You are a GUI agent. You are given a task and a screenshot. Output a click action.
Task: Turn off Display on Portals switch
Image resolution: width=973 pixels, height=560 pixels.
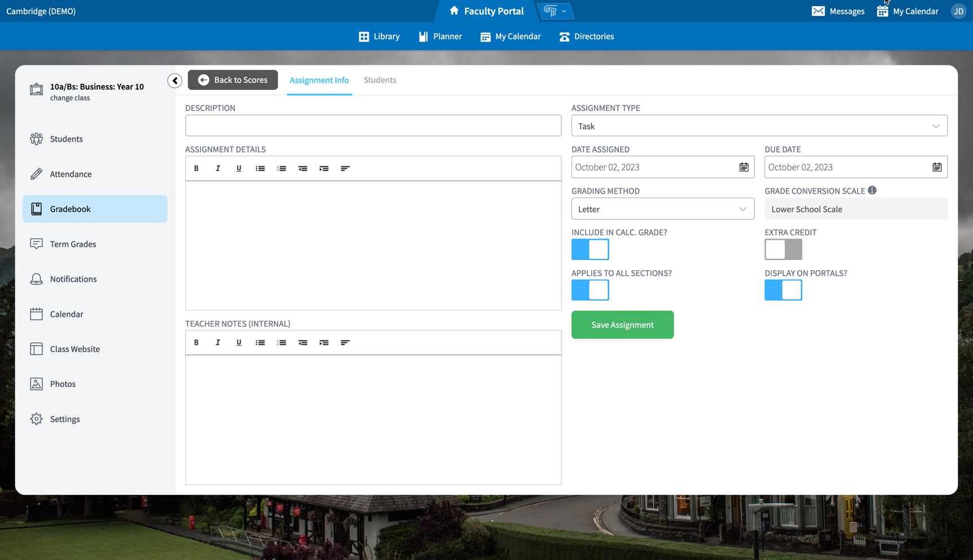[x=783, y=290]
